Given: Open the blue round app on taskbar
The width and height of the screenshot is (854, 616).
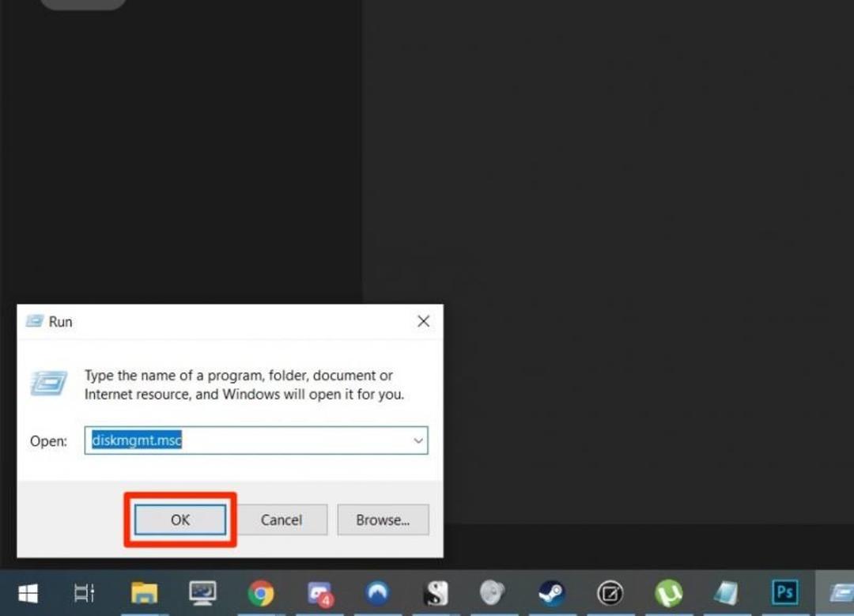Looking at the screenshot, I should (x=377, y=593).
